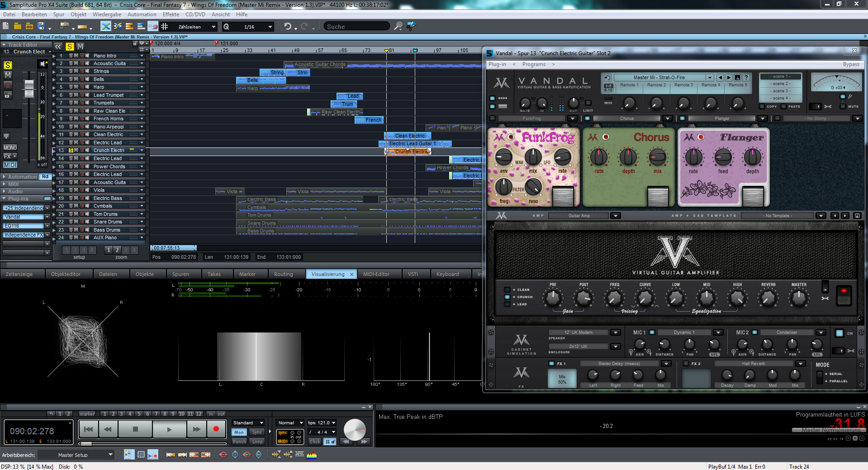
Task: Open the 1/16 quantize value dropdown
Action: pos(270,27)
